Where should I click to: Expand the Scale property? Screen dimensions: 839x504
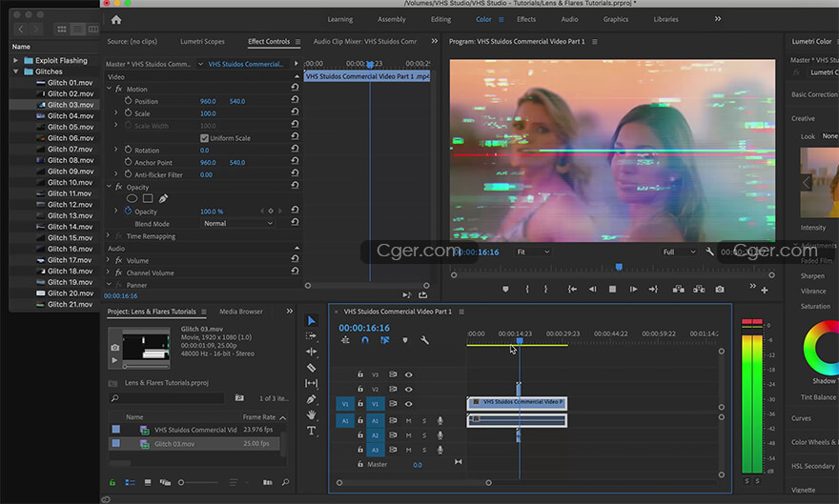tap(116, 112)
